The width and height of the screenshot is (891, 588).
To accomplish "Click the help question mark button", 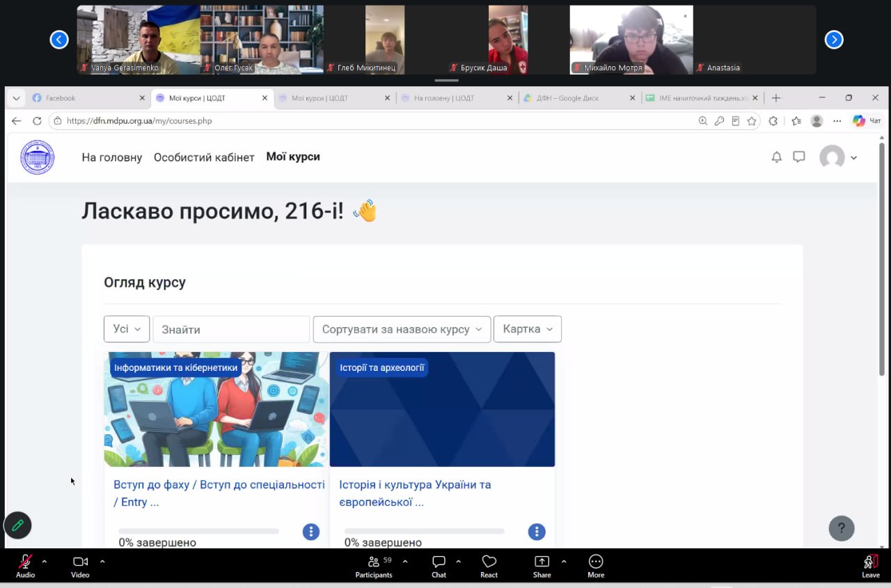I will 842,528.
